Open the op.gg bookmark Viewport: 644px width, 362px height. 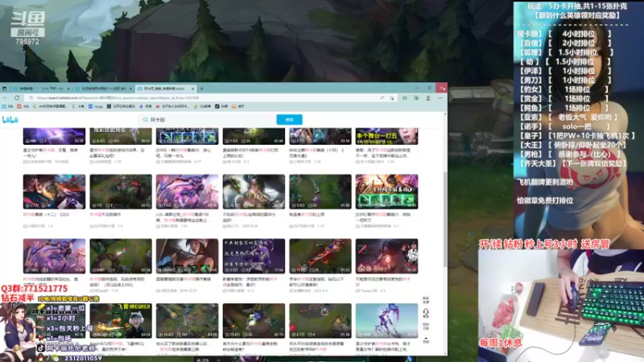pyautogui.click(x=96, y=106)
